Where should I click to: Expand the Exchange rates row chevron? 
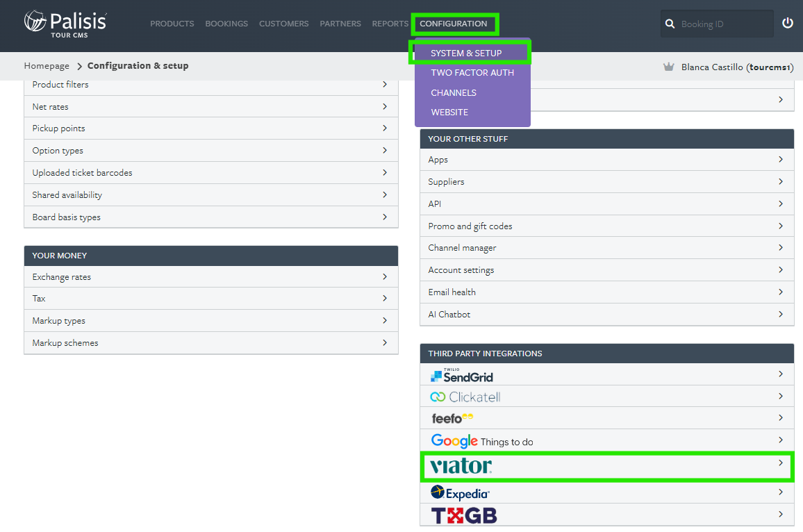[x=385, y=276]
